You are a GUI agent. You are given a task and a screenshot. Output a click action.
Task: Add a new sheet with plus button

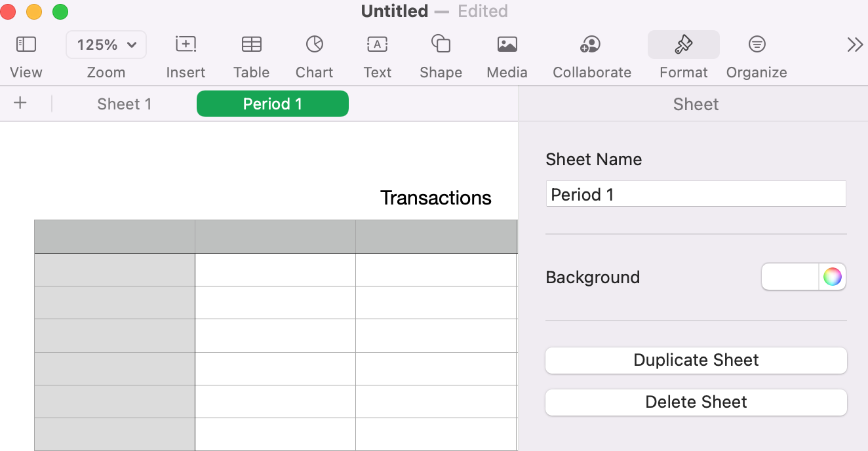point(20,104)
